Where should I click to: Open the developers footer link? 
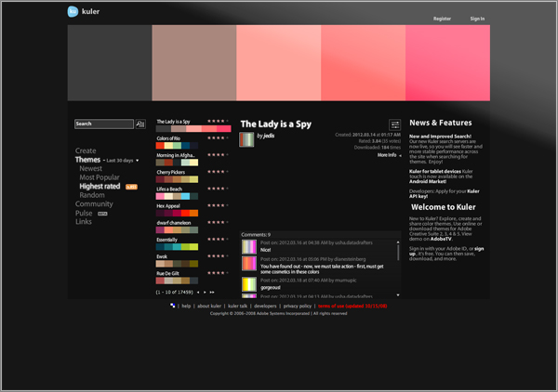(x=265, y=306)
